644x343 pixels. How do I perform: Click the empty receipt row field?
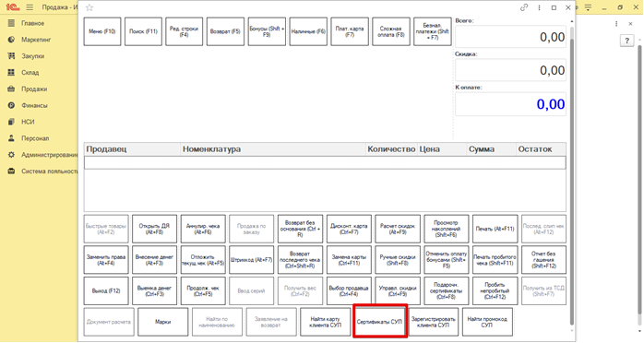(325, 163)
